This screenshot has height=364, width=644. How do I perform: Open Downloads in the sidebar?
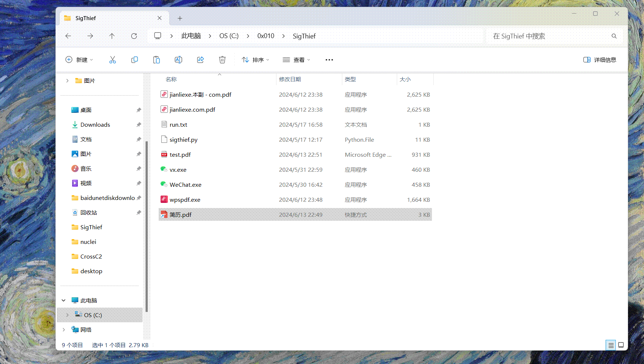95,125
